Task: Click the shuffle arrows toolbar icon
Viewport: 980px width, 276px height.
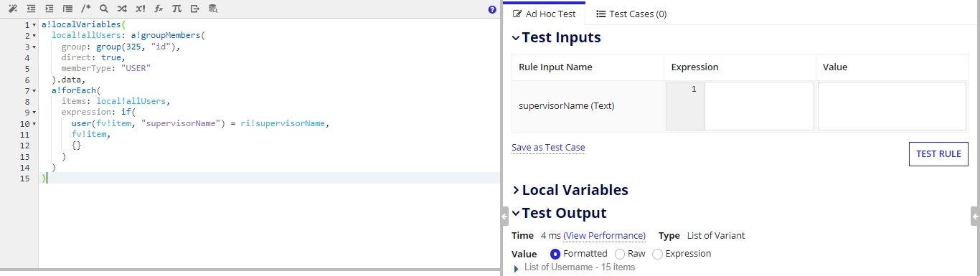Action: [122, 9]
